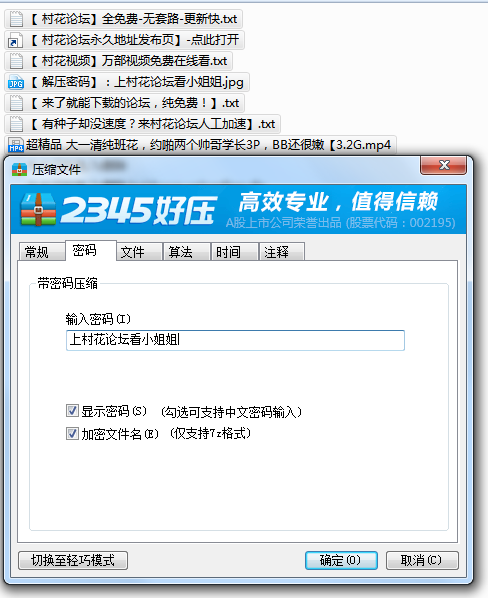Select the MP4 video file icon
This screenshot has height=598, width=488.
16,145
